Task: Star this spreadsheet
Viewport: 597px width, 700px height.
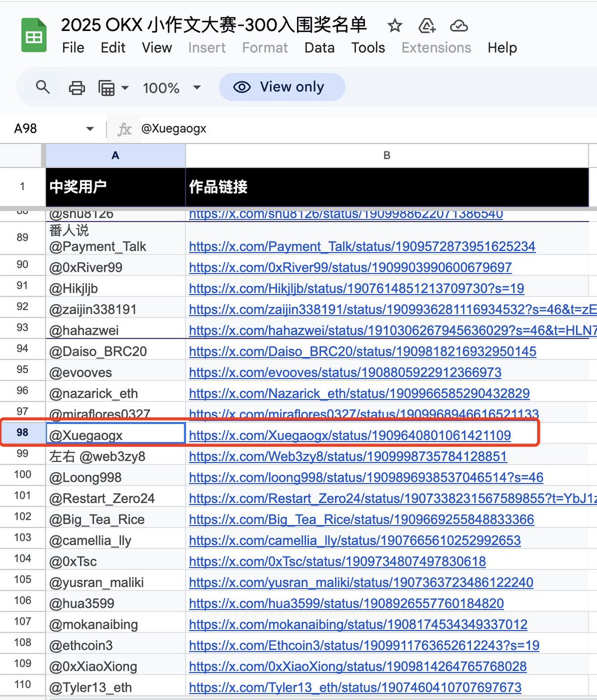Action: [x=395, y=26]
